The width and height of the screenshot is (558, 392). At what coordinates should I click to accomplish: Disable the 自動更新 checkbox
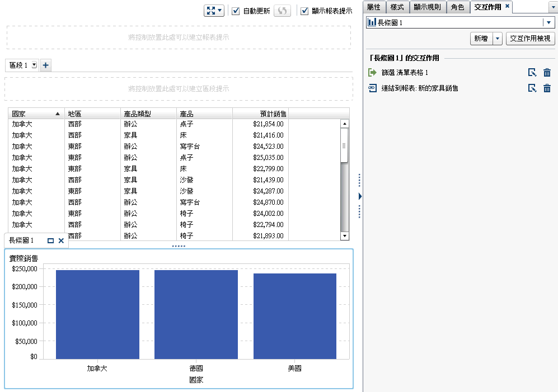236,10
